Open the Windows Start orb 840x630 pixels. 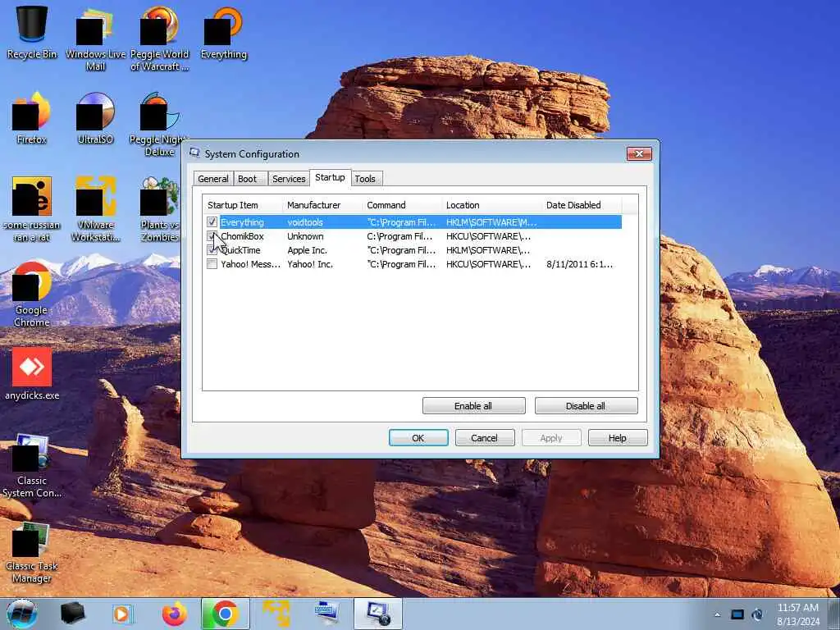[x=22, y=614]
